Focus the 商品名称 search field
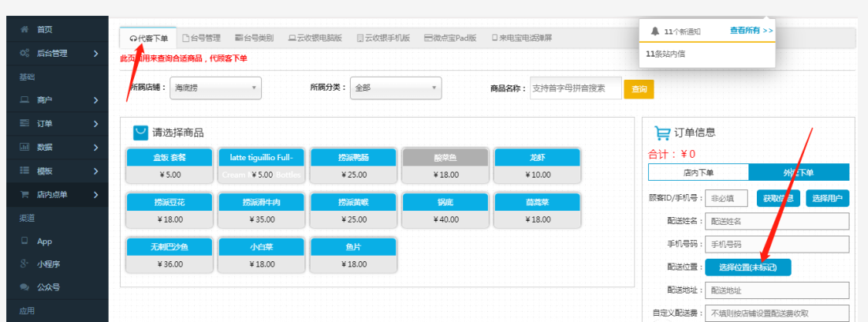 (x=575, y=88)
